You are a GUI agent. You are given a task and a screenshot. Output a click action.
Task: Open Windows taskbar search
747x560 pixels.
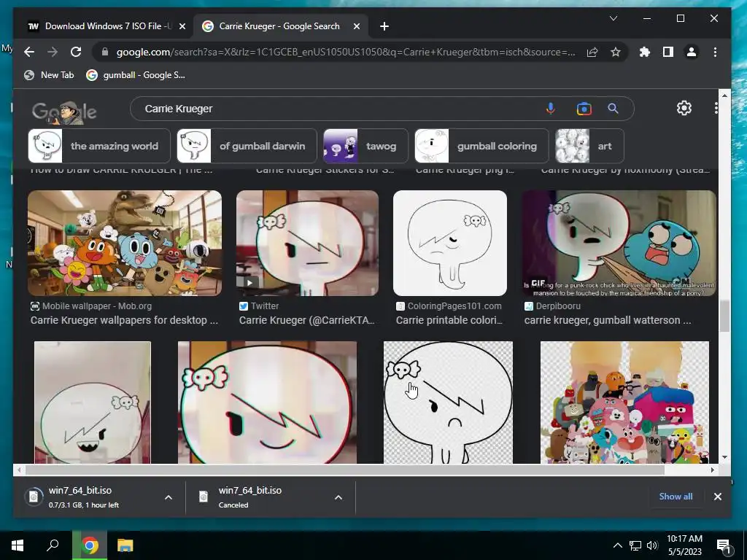[x=53, y=545]
